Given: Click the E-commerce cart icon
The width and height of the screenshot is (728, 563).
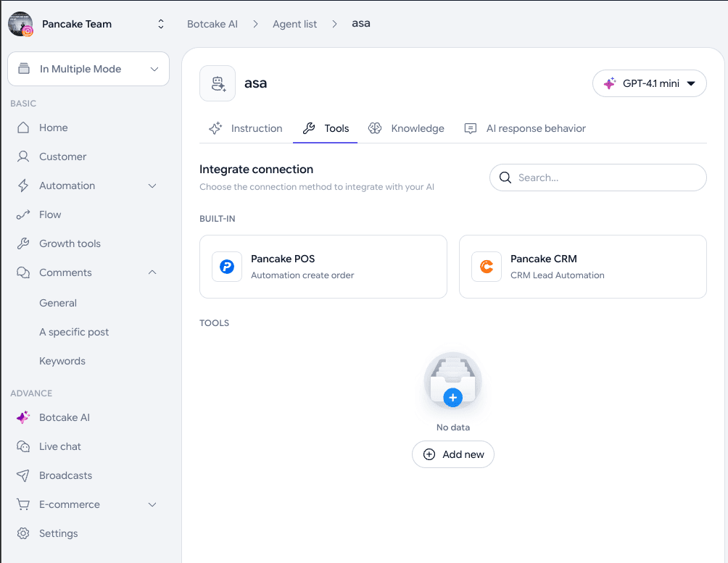Looking at the screenshot, I should coord(23,504).
